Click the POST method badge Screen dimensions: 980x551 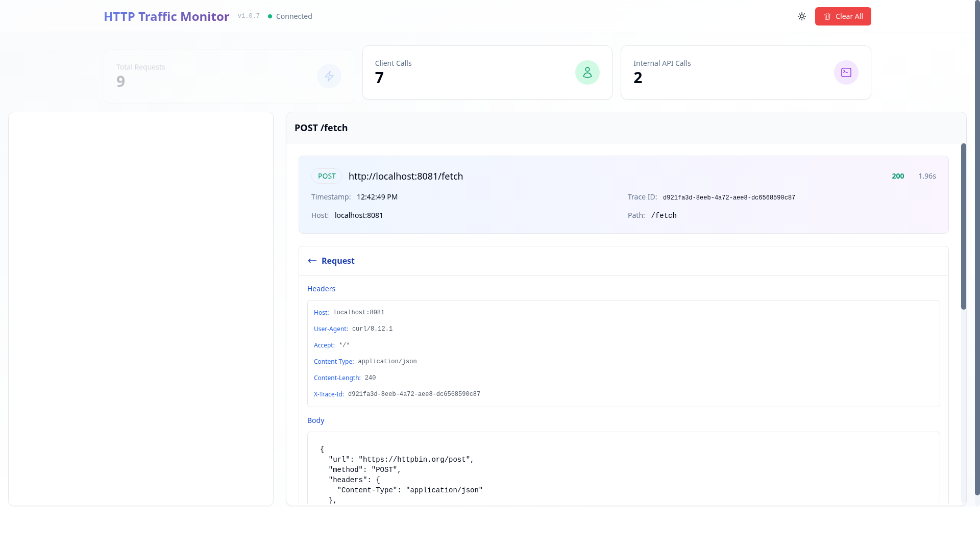point(327,176)
